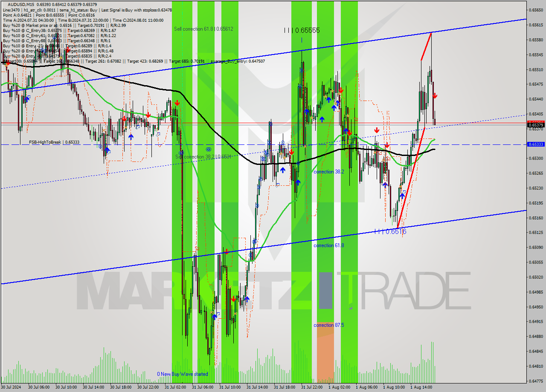Click the 0.65020 price axis label
The image size is (546, 392).
pos(536,277)
